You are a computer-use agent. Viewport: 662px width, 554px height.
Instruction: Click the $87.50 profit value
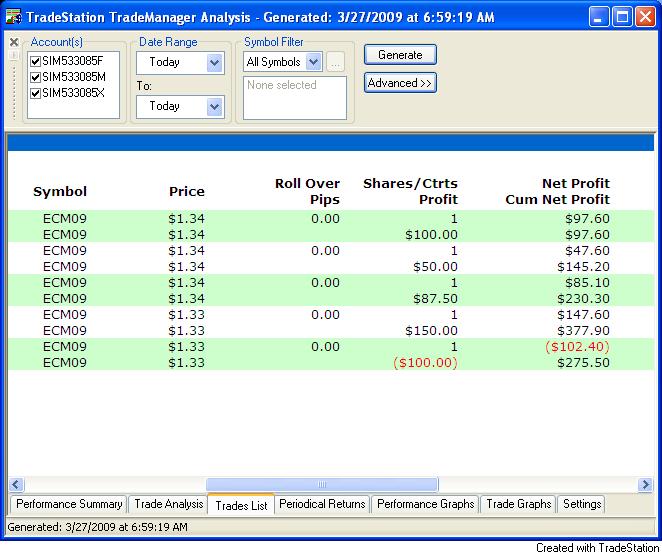click(435, 299)
